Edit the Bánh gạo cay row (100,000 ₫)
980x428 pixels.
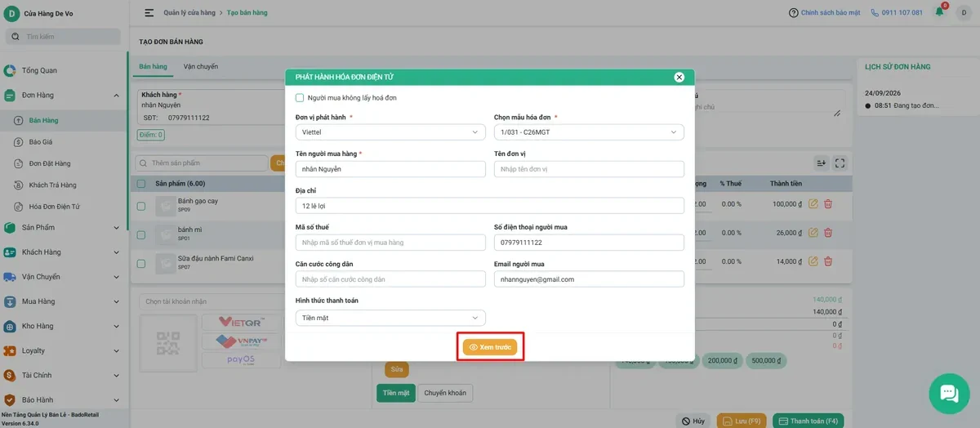tap(813, 204)
